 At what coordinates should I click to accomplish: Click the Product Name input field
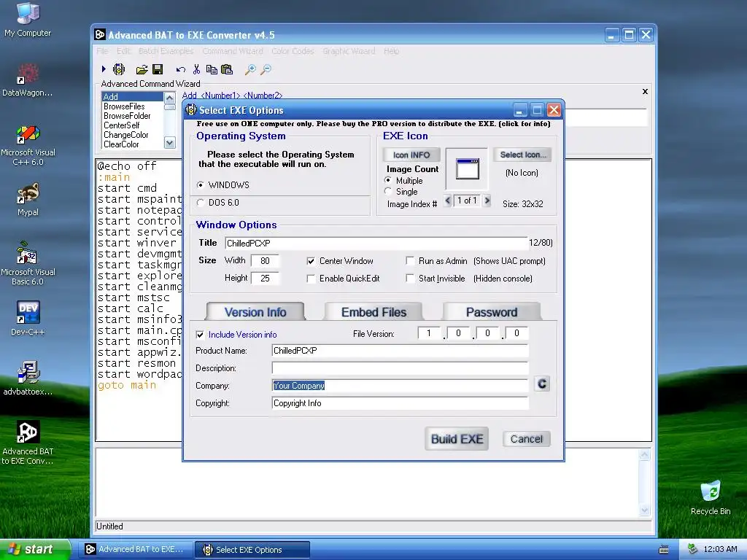pyautogui.click(x=400, y=351)
